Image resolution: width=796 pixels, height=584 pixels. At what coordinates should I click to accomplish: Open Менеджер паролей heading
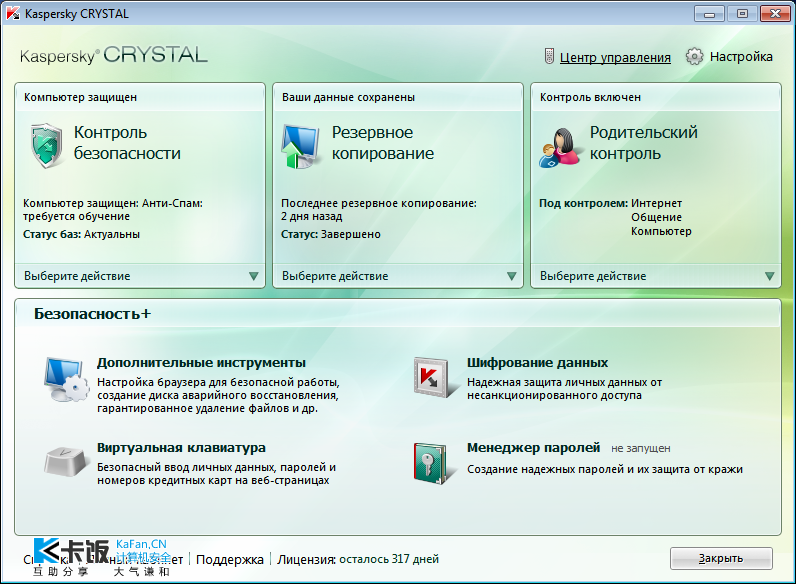(533, 448)
